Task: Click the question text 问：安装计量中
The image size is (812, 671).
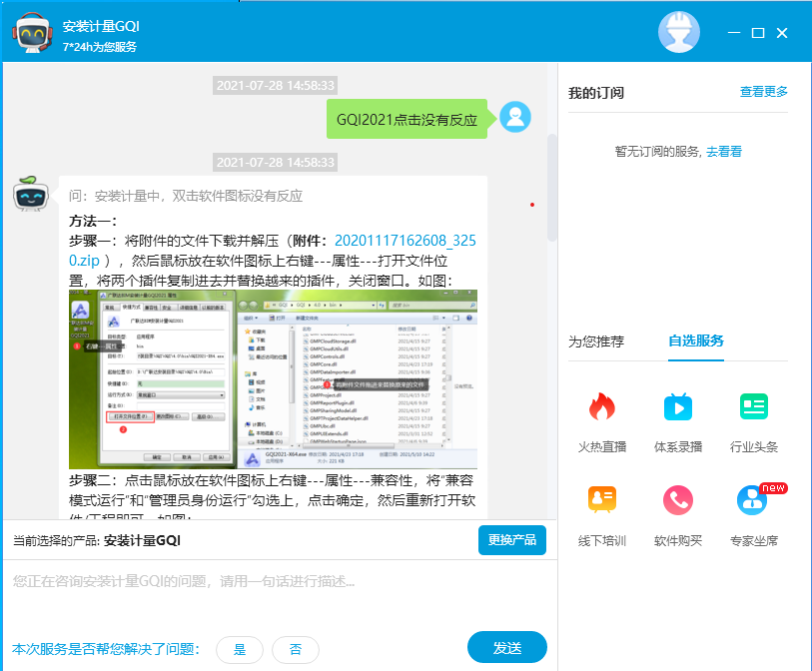Action: [186, 196]
